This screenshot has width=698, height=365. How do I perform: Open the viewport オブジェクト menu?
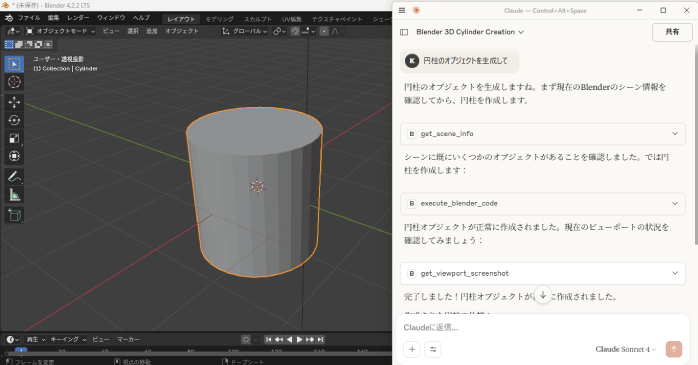pyautogui.click(x=182, y=31)
